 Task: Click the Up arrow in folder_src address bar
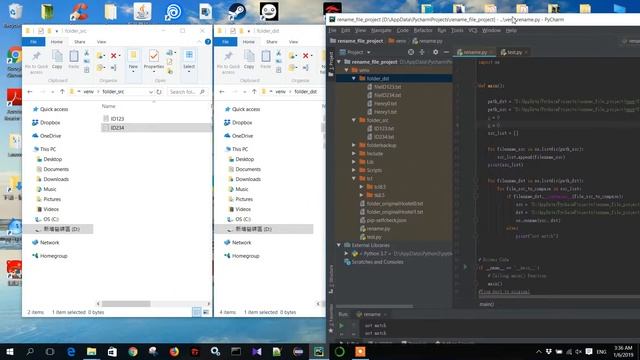click(x=62, y=92)
